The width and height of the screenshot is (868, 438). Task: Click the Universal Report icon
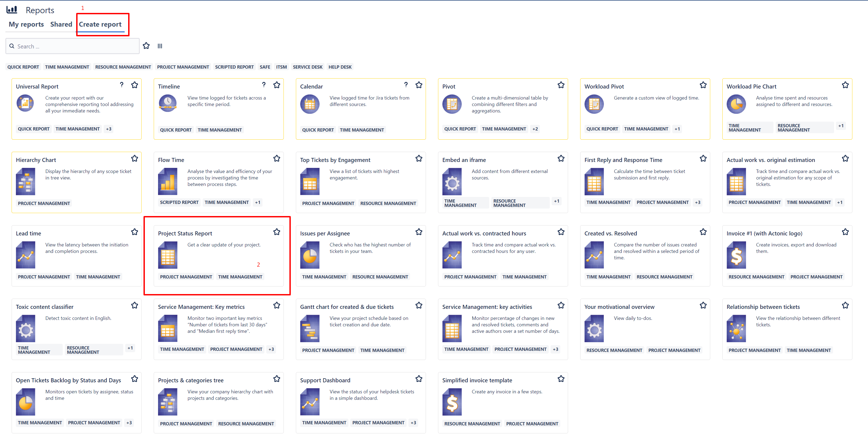pyautogui.click(x=25, y=103)
